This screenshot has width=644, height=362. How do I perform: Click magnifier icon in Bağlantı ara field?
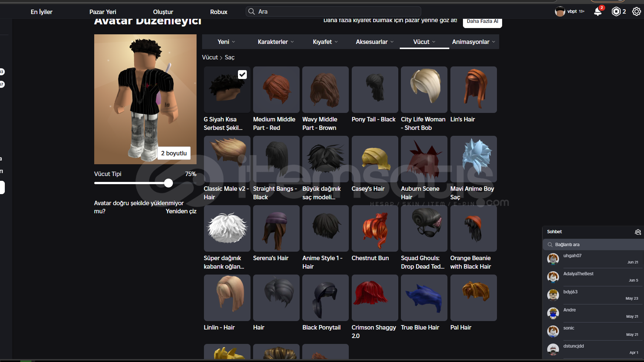click(550, 245)
